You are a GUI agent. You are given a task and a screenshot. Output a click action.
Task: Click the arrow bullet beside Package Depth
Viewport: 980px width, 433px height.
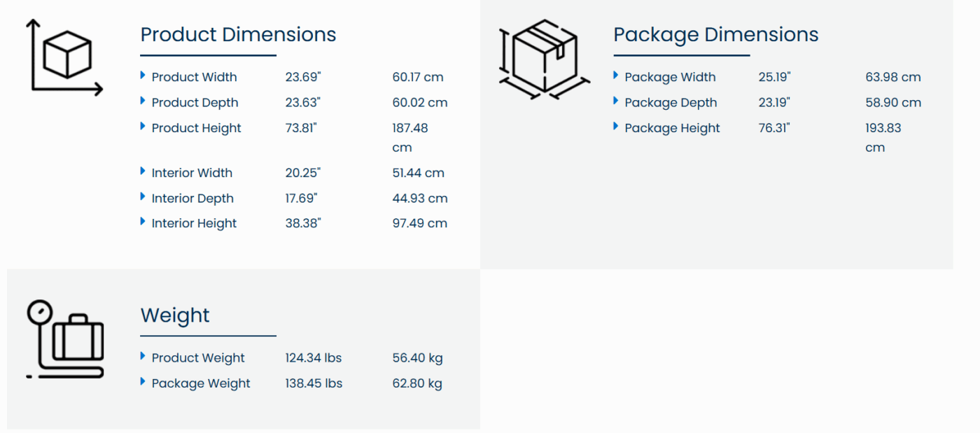point(616,101)
